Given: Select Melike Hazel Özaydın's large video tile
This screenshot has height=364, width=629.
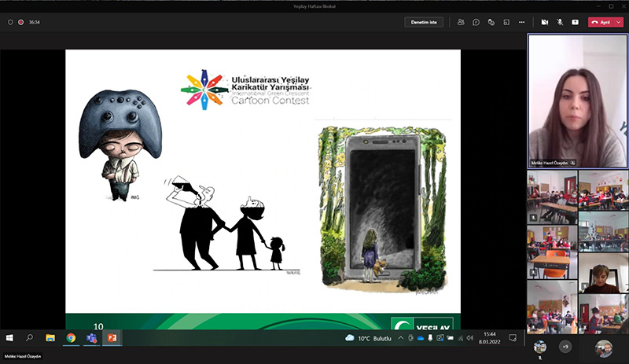Looking at the screenshot, I should [x=577, y=101].
